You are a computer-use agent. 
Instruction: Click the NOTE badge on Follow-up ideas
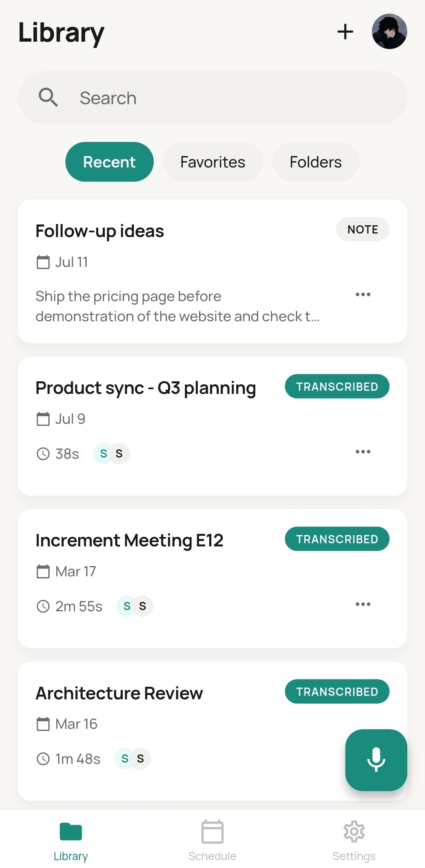pyautogui.click(x=363, y=229)
